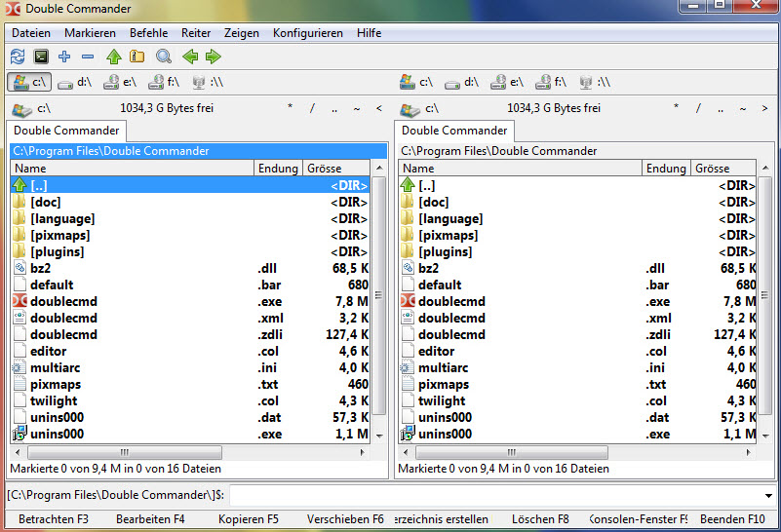
Task: Select [doc] folder in left panel
Action: pyautogui.click(x=190, y=202)
